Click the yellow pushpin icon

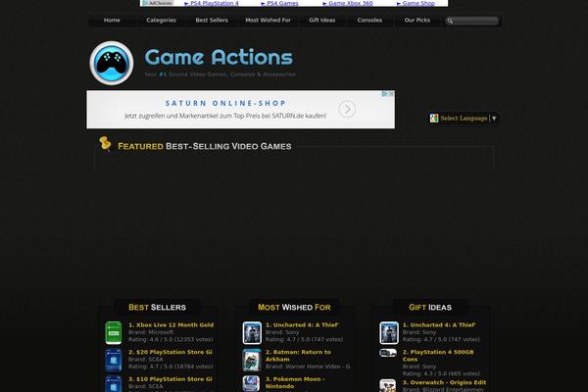[106, 144]
